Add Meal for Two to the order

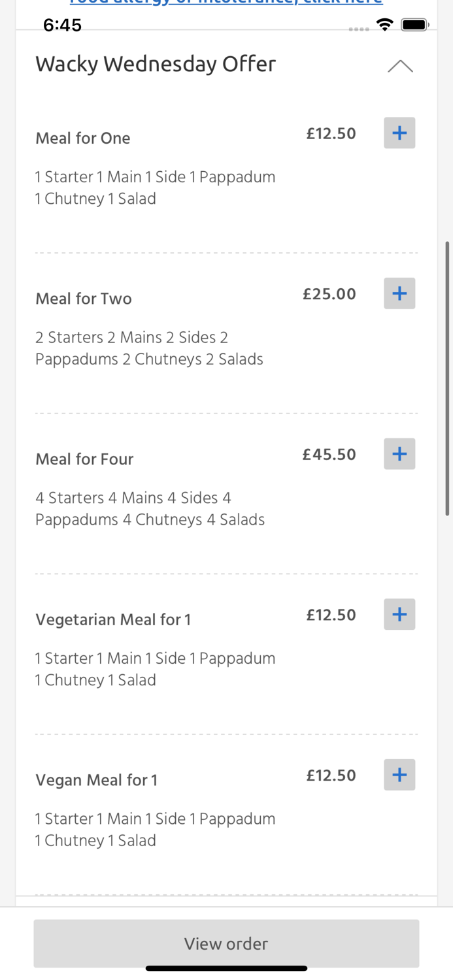399,293
